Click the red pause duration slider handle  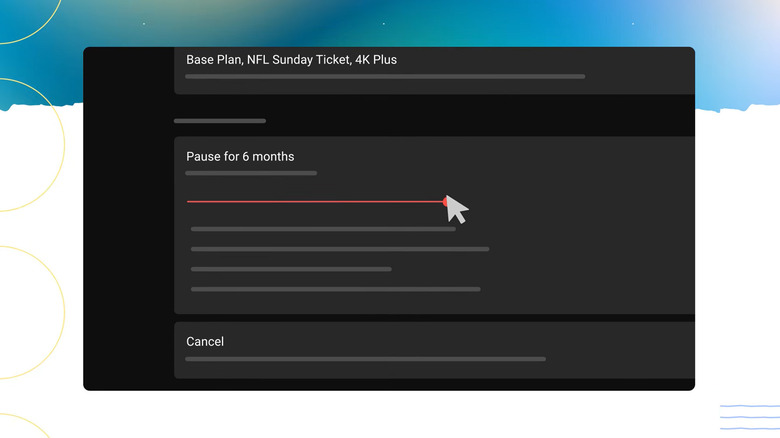pos(446,202)
